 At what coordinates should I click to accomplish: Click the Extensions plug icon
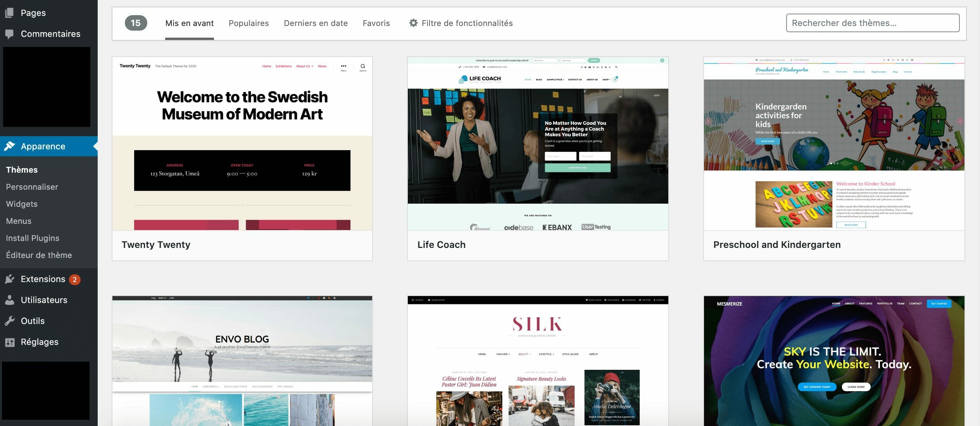click(10, 279)
